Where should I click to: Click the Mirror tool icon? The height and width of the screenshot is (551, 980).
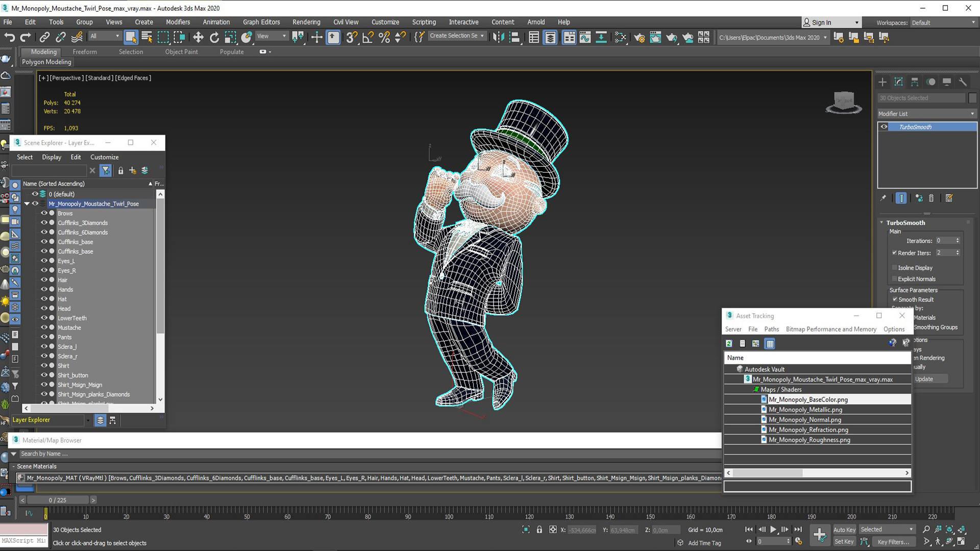(499, 37)
